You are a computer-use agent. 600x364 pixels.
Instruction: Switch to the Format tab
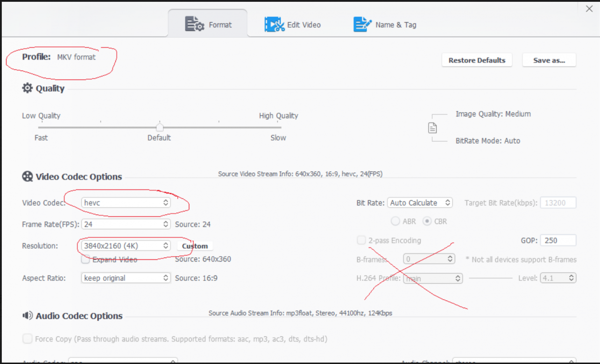pyautogui.click(x=208, y=23)
